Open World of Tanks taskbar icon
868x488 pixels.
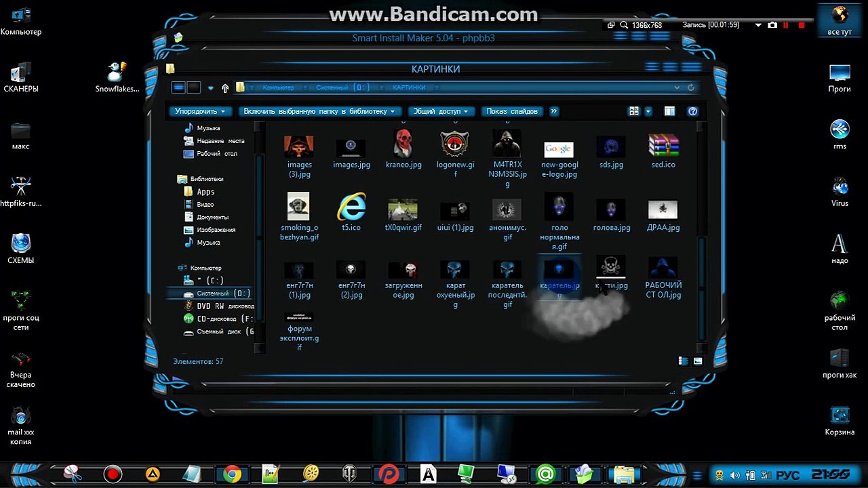pyautogui.click(x=351, y=474)
